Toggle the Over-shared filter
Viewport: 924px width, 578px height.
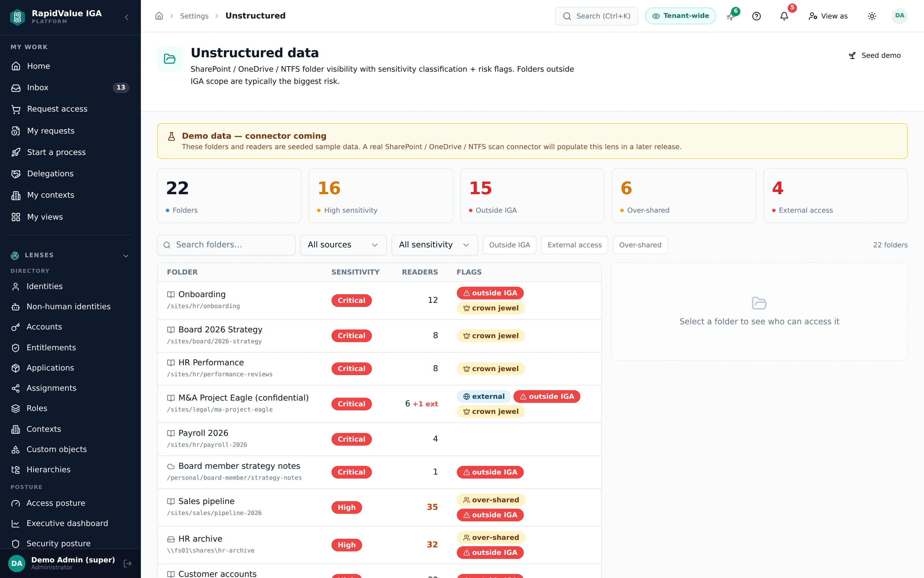(640, 245)
